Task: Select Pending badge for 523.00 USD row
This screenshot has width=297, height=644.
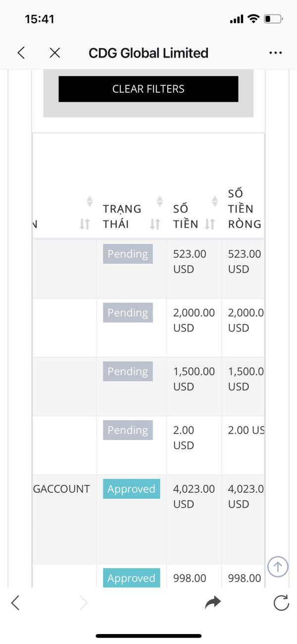Action: pyautogui.click(x=128, y=254)
